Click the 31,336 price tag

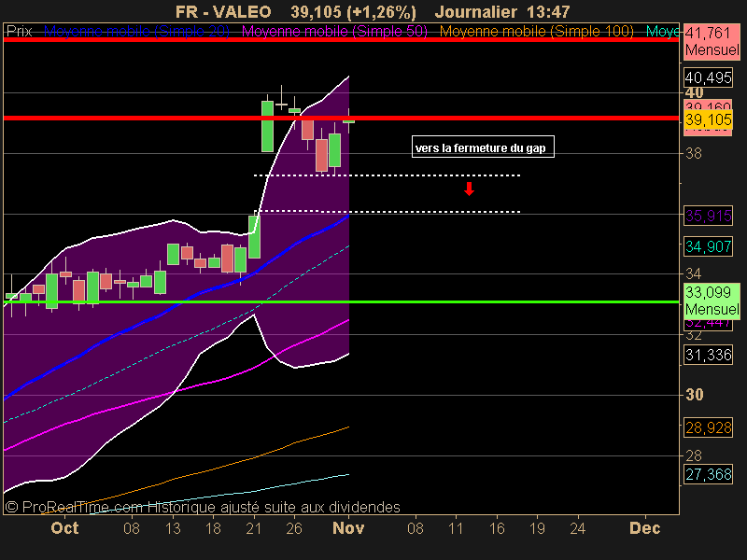(x=708, y=355)
